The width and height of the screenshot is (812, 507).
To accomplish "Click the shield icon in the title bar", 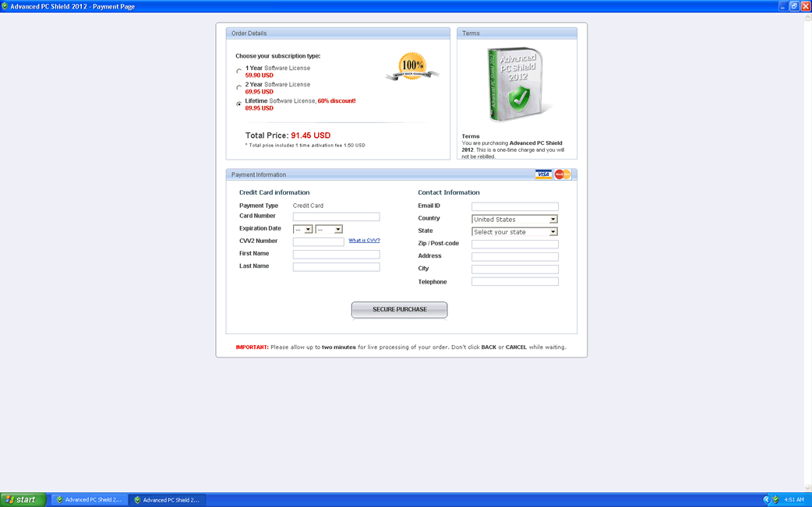I will pos(5,6).
